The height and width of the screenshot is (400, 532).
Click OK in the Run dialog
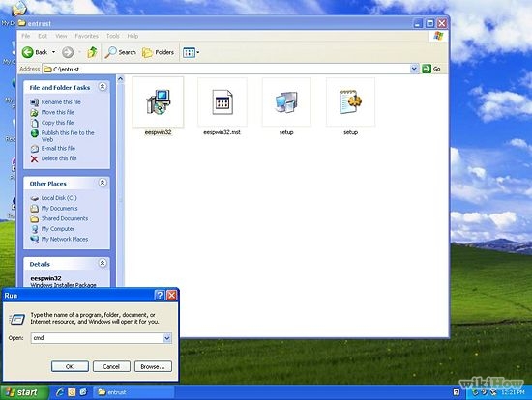(70, 366)
